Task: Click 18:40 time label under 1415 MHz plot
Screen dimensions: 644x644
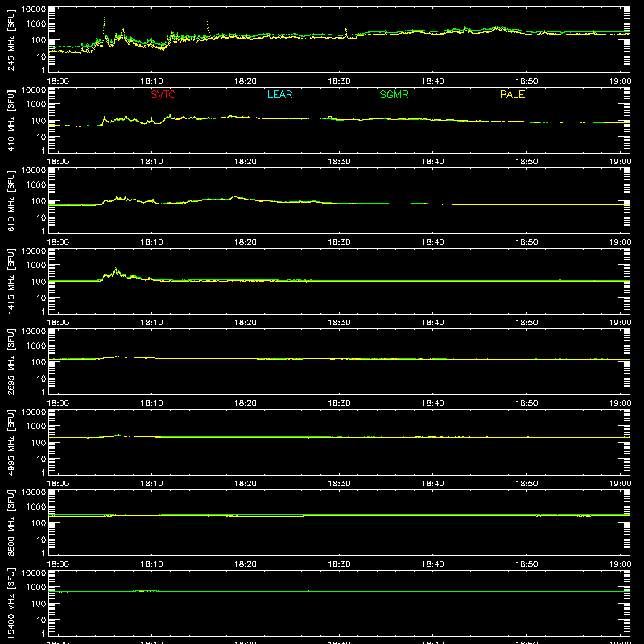Action: [433, 323]
